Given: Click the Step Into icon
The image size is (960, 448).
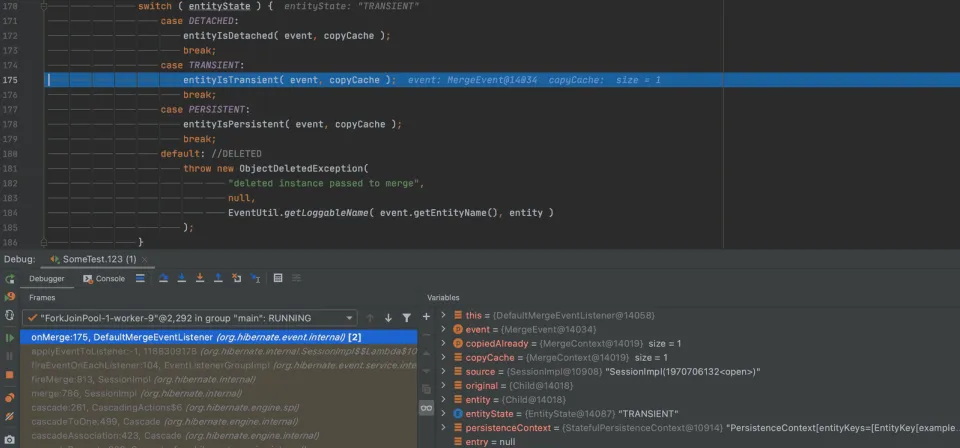Looking at the screenshot, I should point(182,278).
